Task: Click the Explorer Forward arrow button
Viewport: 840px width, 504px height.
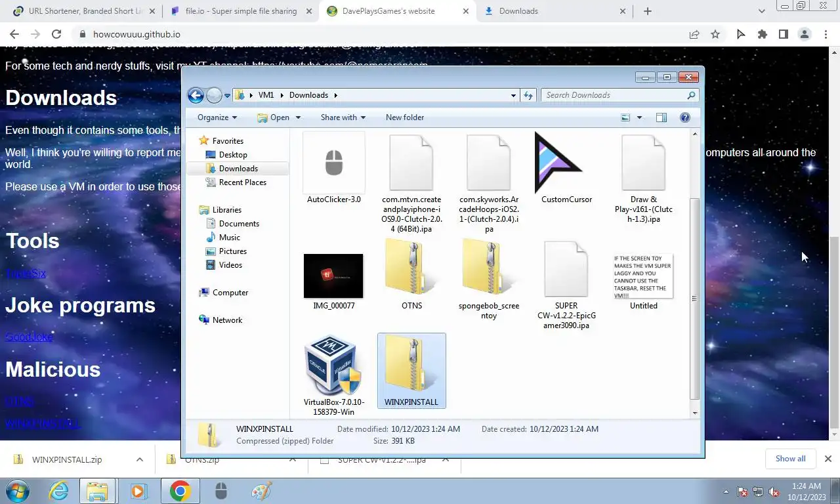Action: coord(214,95)
